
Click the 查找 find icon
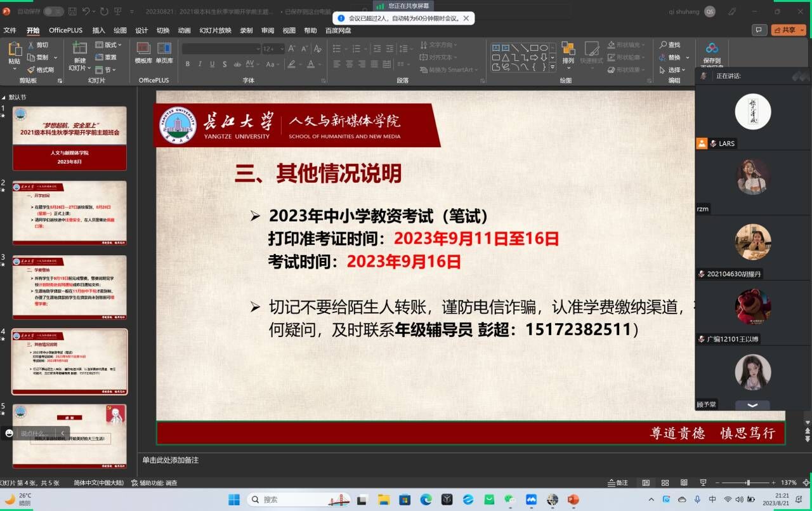(x=670, y=45)
